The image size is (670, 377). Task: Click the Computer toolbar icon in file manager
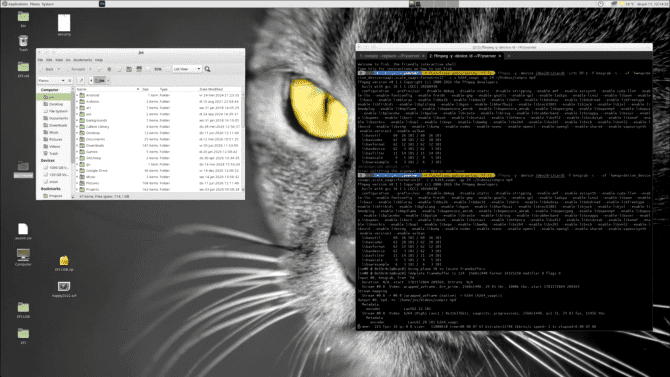tap(139, 69)
